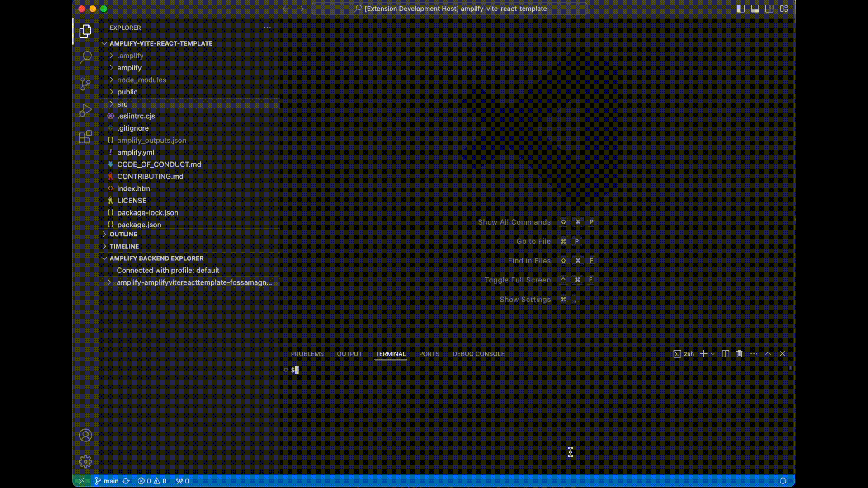
Task: Click the Search icon in sidebar
Action: [85, 57]
